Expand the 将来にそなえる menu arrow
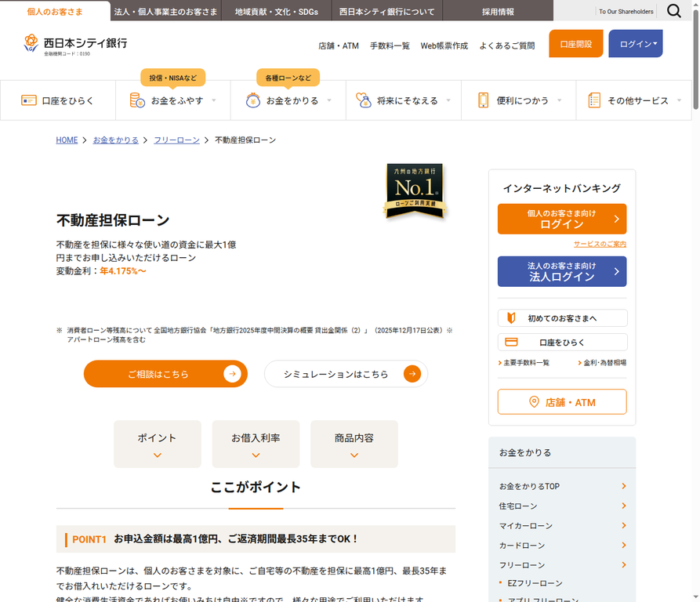700x602 pixels. 448,100
